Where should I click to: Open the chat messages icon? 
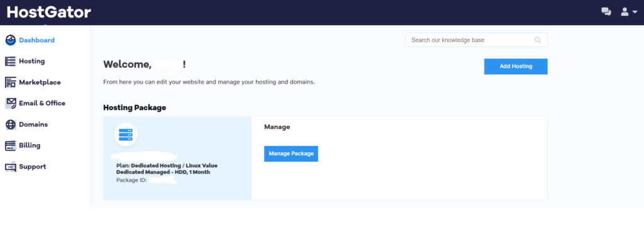606,12
